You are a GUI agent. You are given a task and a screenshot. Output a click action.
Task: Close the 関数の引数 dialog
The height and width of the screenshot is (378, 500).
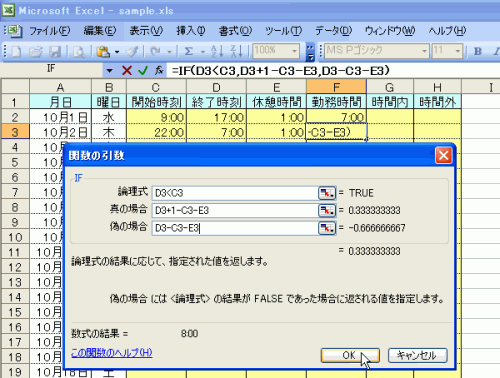click(x=444, y=155)
